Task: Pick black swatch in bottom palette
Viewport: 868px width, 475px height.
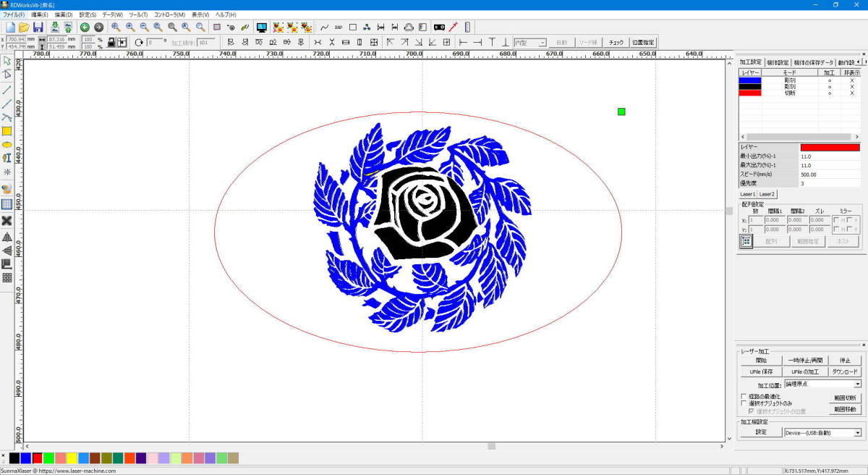Action: (14, 458)
